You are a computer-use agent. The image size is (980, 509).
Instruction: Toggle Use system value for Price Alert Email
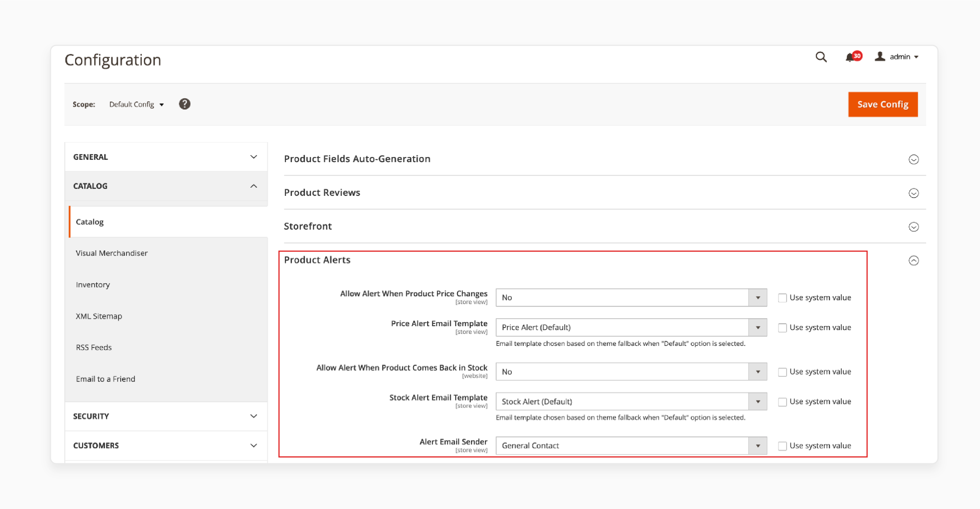pyautogui.click(x=780, y=327)
